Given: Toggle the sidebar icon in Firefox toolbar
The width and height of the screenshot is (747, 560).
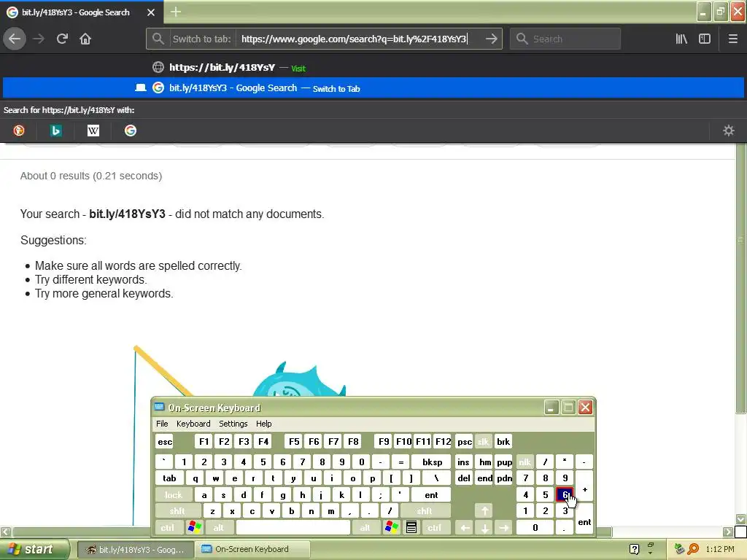Looking at the screenshot, I should pyautogui.click(x=705, y=39).
